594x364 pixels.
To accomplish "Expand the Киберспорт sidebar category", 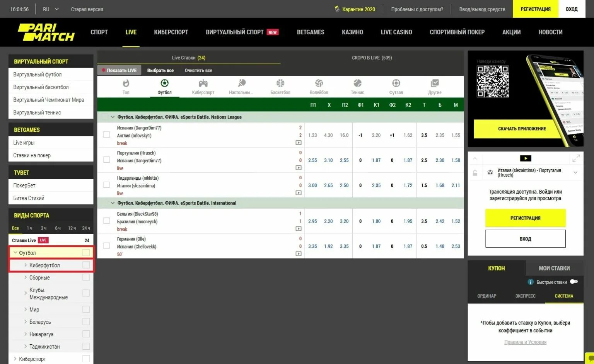I will [x=15, y=359].
